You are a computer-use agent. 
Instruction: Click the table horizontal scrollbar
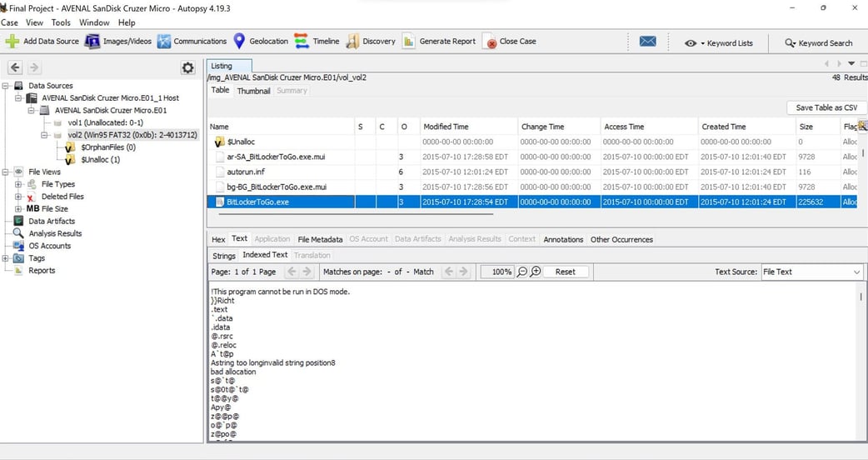point(357,212)
